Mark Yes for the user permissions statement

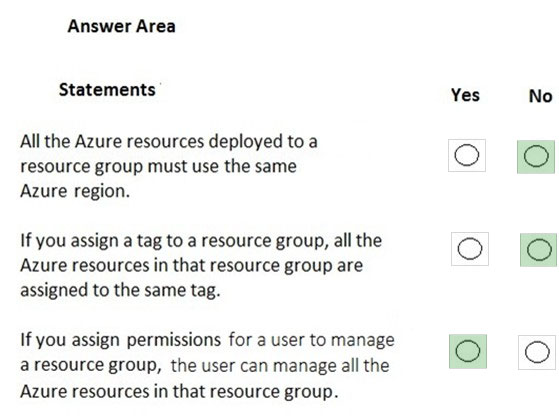468,351
